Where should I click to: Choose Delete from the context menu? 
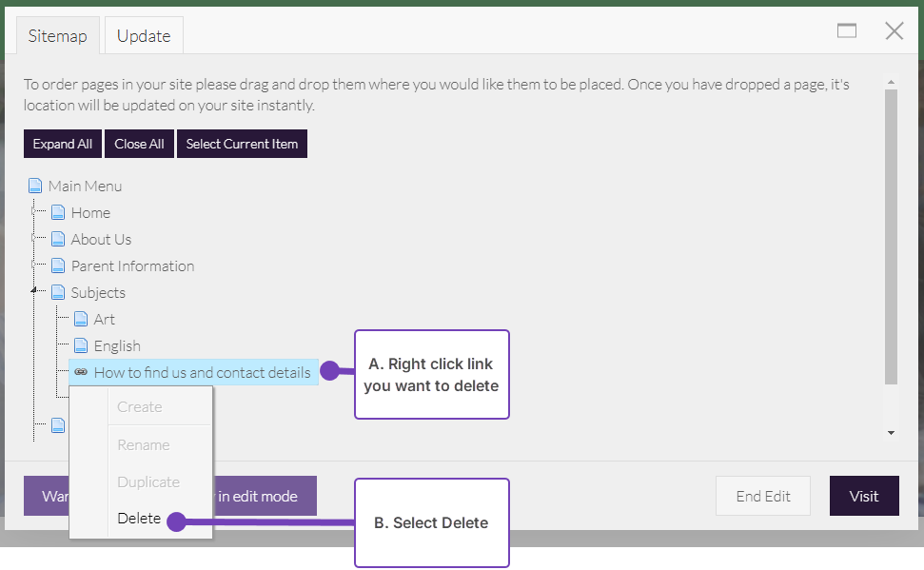139,519
